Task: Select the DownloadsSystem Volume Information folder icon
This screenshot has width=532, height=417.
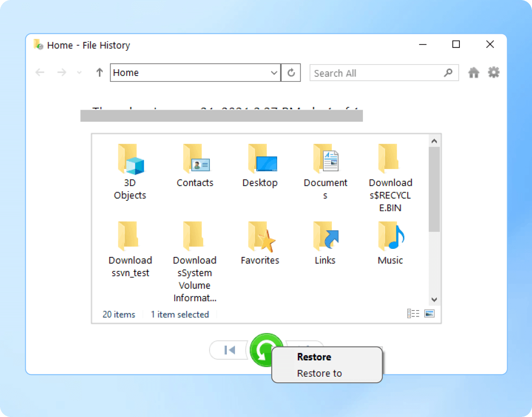Action: point(193,236)
